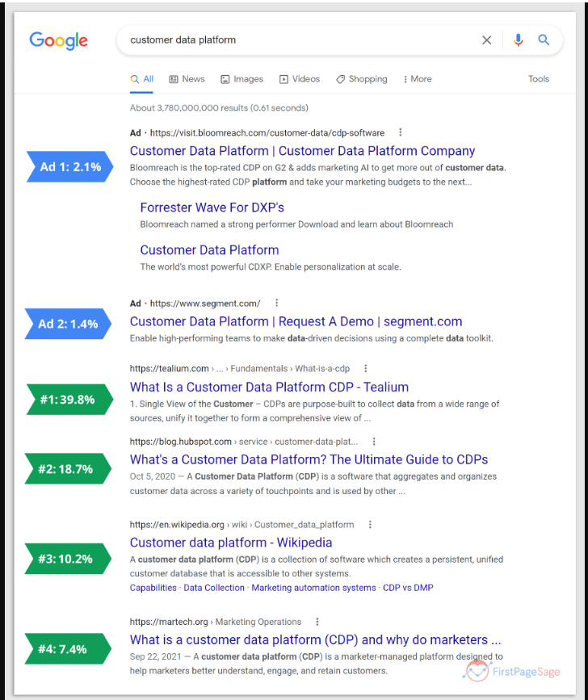The height and width of the screenshot is (700, 588).
Task: Open three-dot menu for HubSpot result
Action: (374, 442)
